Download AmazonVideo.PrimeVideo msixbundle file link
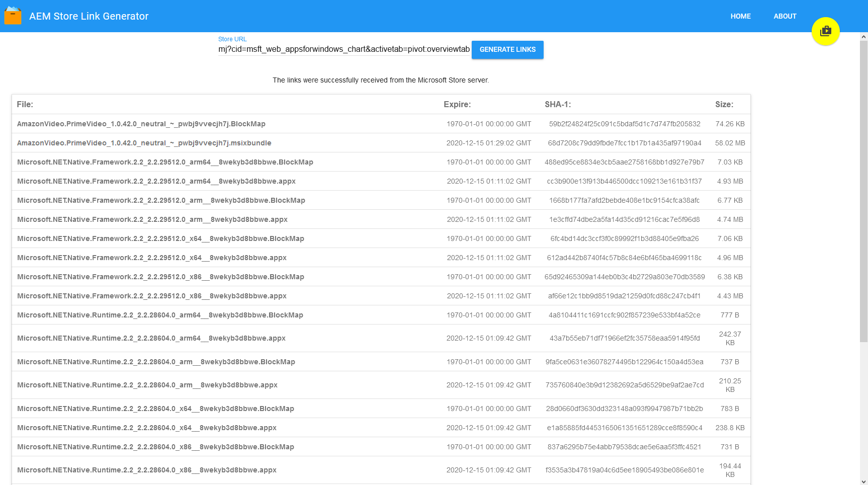Viewport: 868px width, 485px height. click(x=144, y=143)
